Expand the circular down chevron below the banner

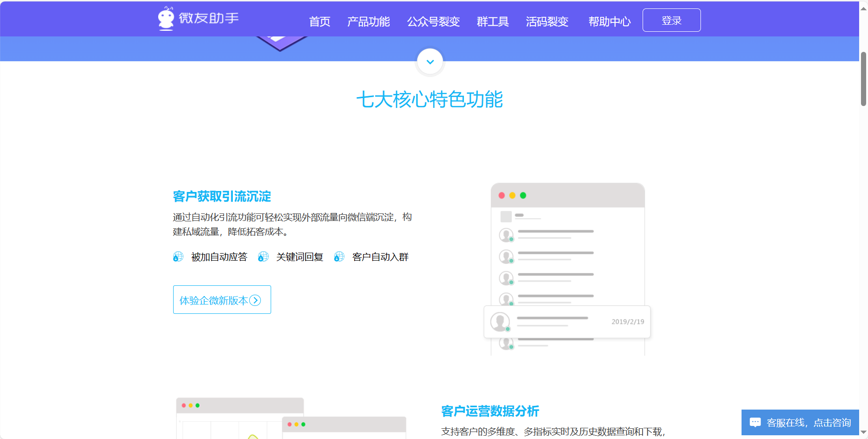click(429, 61)
